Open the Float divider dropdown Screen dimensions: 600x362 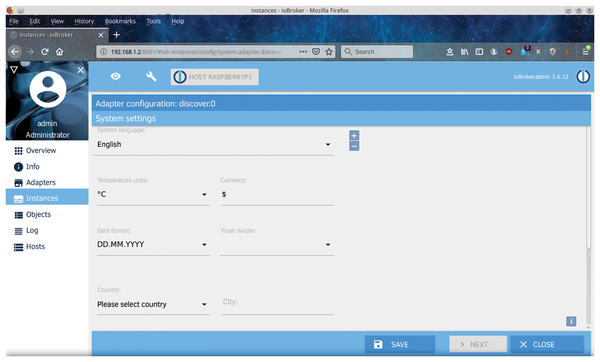(277, 245)
